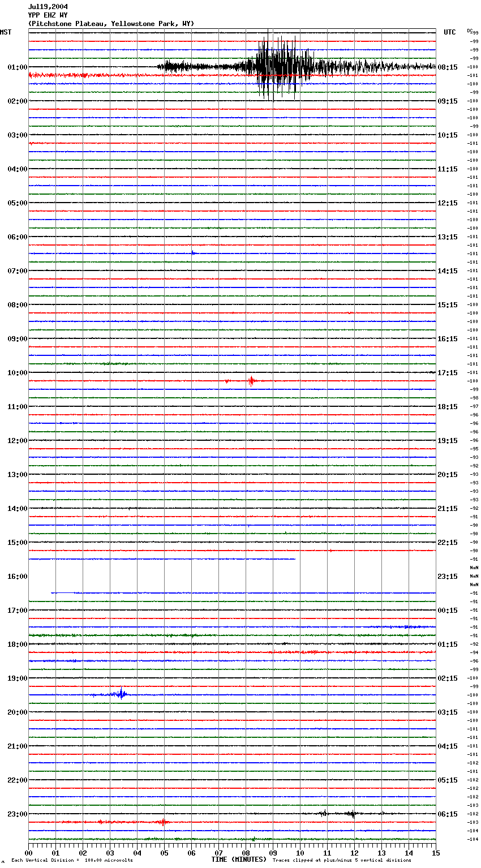The width and height of the screenshot is (481, 868).
Task: Select the 08:00 MST time label
Action: (x=18, y=305)
